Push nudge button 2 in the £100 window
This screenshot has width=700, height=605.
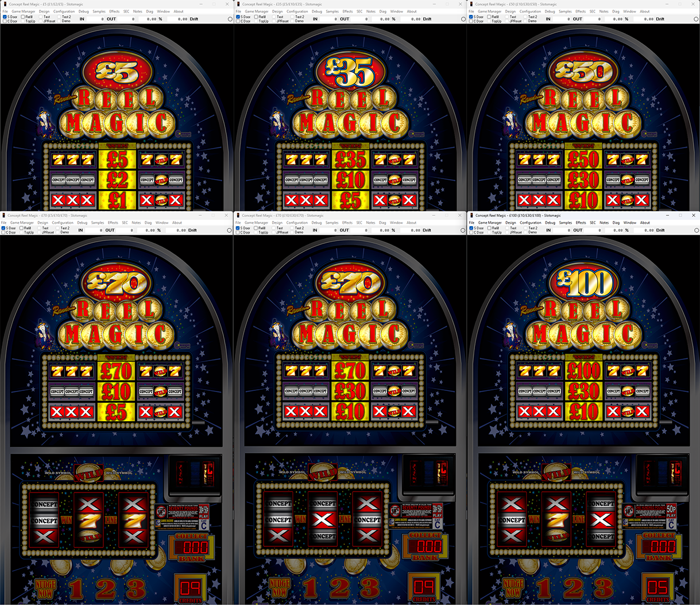(x=574, y=588)
